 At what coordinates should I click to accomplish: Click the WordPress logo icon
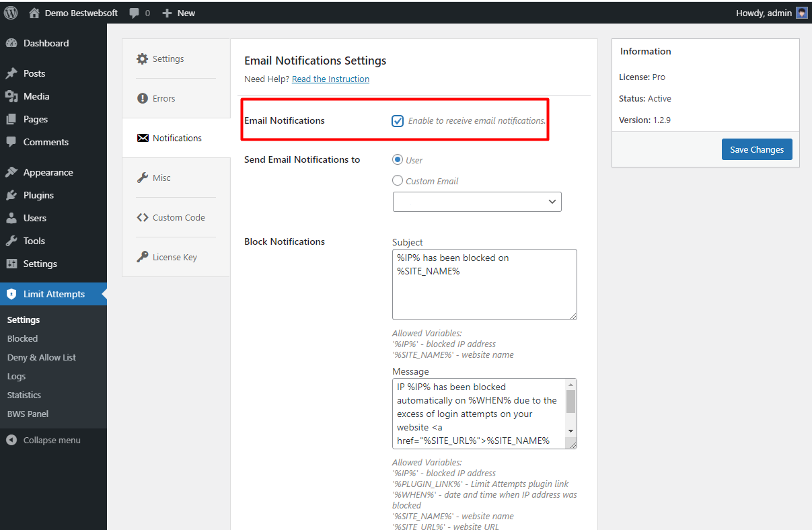11,13
